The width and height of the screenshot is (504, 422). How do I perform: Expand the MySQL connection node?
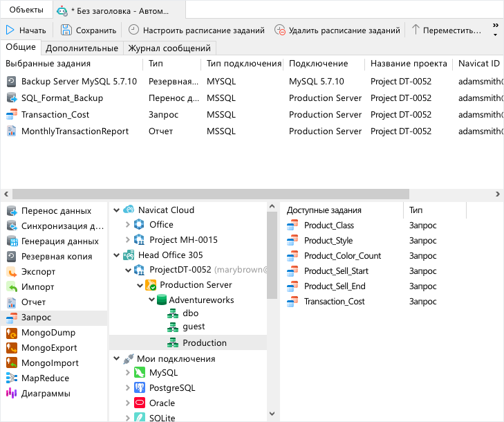128,373
